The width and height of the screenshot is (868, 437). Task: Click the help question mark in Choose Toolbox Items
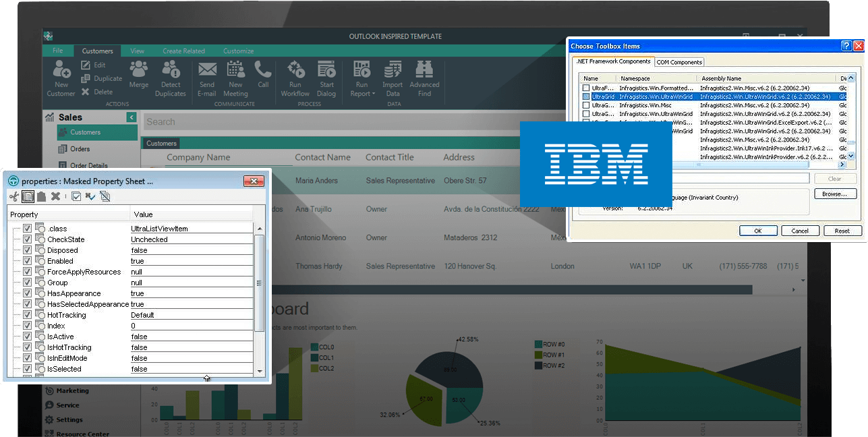tap(846, 46)
